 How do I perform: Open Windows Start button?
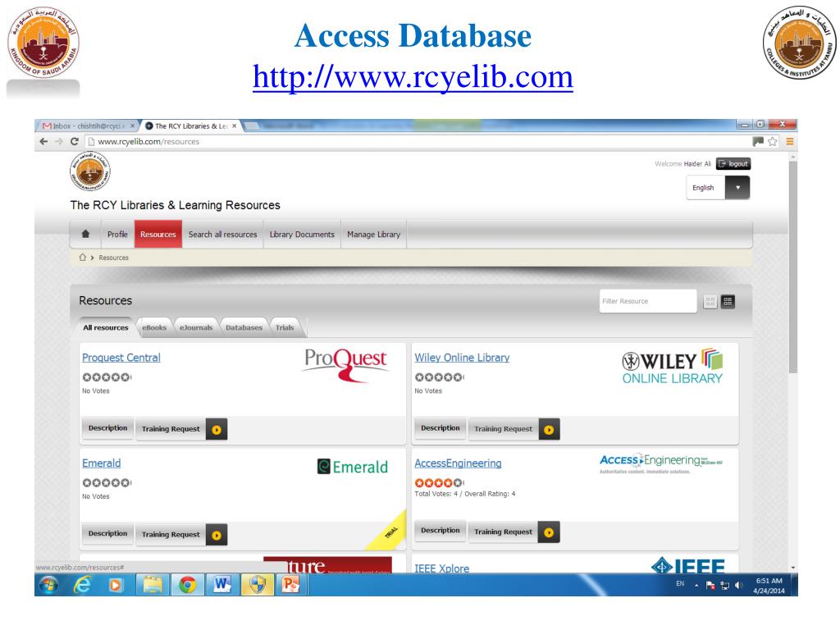(48, 584)
